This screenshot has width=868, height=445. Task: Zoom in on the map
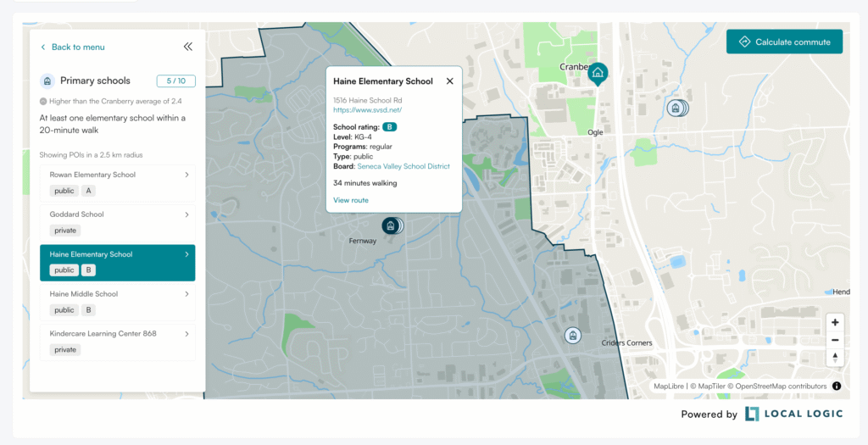pos(835,323)
